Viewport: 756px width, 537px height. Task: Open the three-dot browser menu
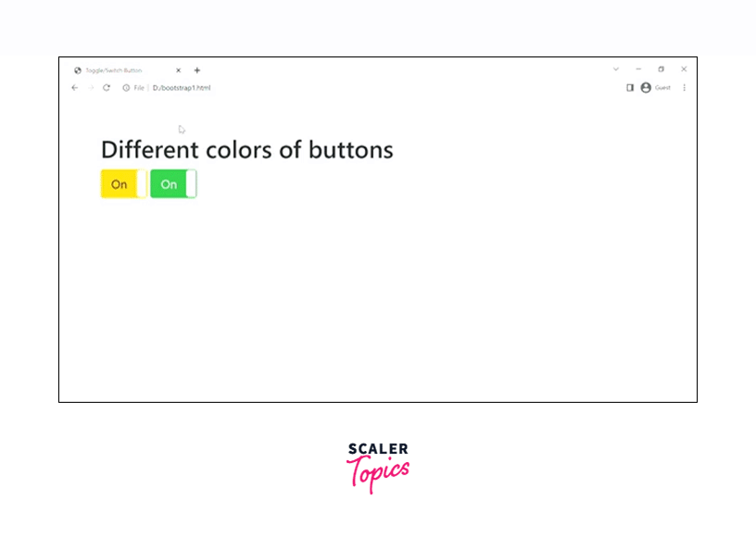point(685,88)
